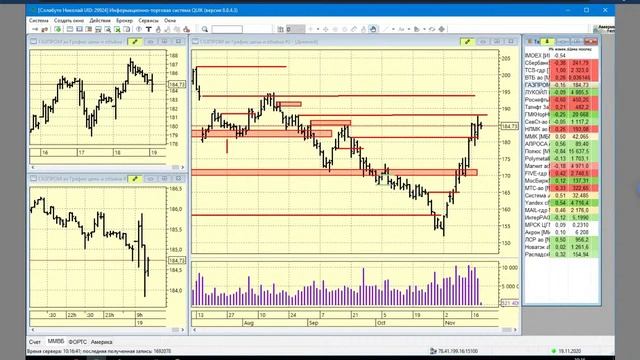Select the ЛУКОЙЛ row in watchlist

[561, 92]
